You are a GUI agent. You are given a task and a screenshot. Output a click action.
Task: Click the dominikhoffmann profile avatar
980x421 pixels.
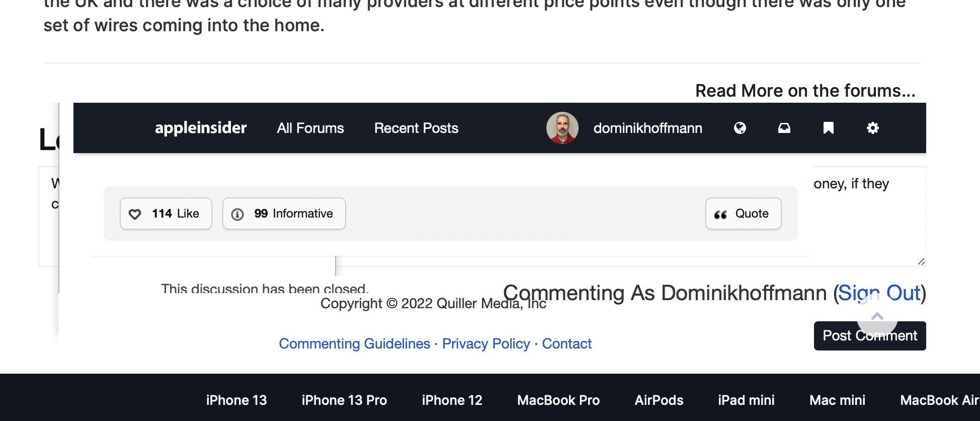point(562,128)
